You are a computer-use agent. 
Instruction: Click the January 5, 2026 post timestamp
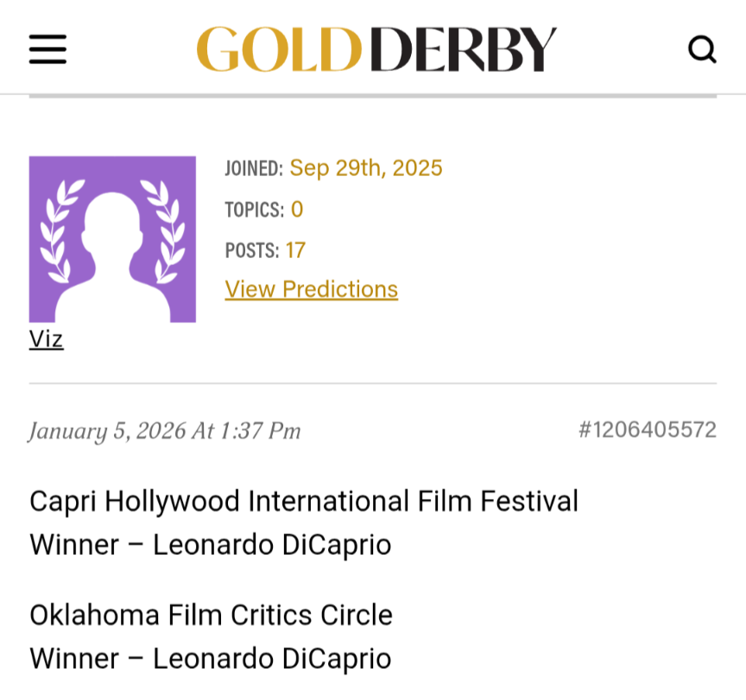pyautogui.click(x=165, y=431)
